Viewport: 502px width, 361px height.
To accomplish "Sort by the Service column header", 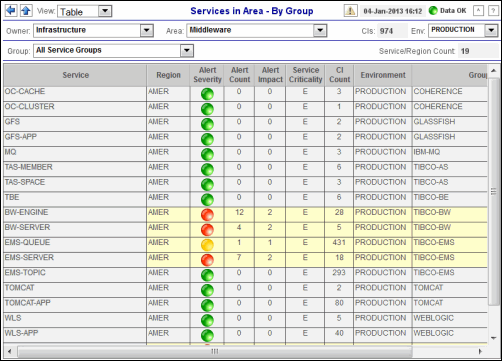I will tap(75, 75).
